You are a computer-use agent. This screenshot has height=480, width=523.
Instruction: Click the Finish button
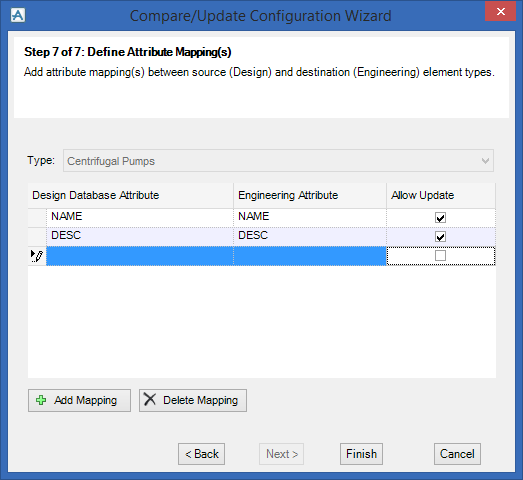click(x=361, y=454)
